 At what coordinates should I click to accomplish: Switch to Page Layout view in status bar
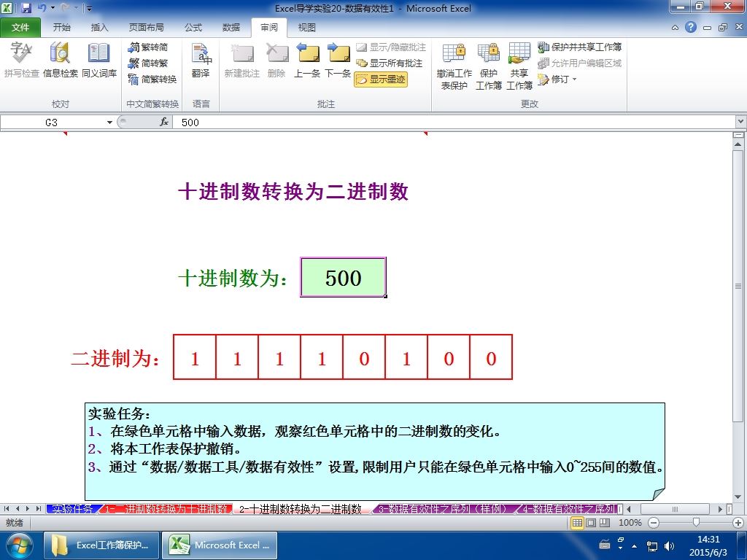tap(591, 523)
